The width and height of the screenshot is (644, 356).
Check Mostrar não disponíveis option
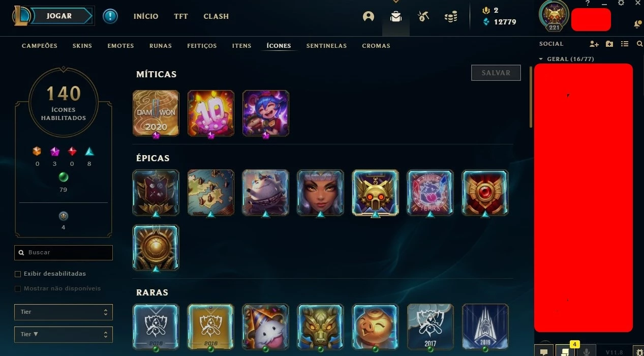pyautogui.click(x=18, y=289)
